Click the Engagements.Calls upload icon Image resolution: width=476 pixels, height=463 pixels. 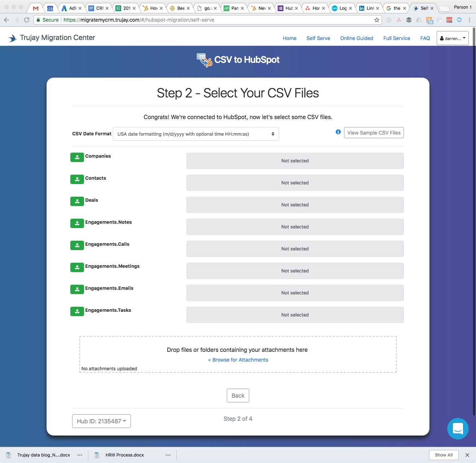[77, 245]
